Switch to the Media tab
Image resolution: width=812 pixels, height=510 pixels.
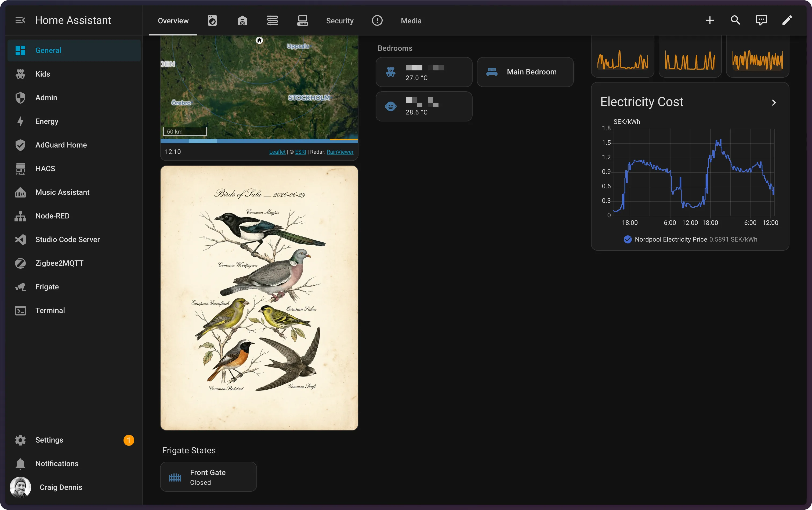[x=411, y=21]
